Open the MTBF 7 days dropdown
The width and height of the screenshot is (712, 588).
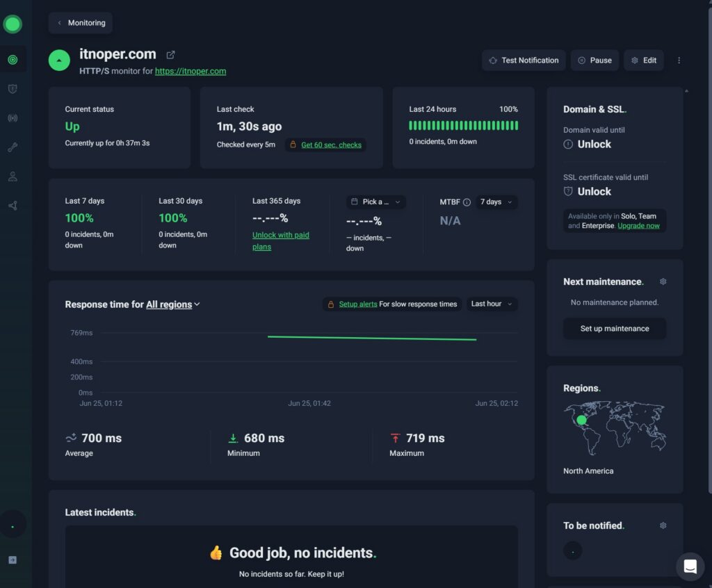(496, 202)
